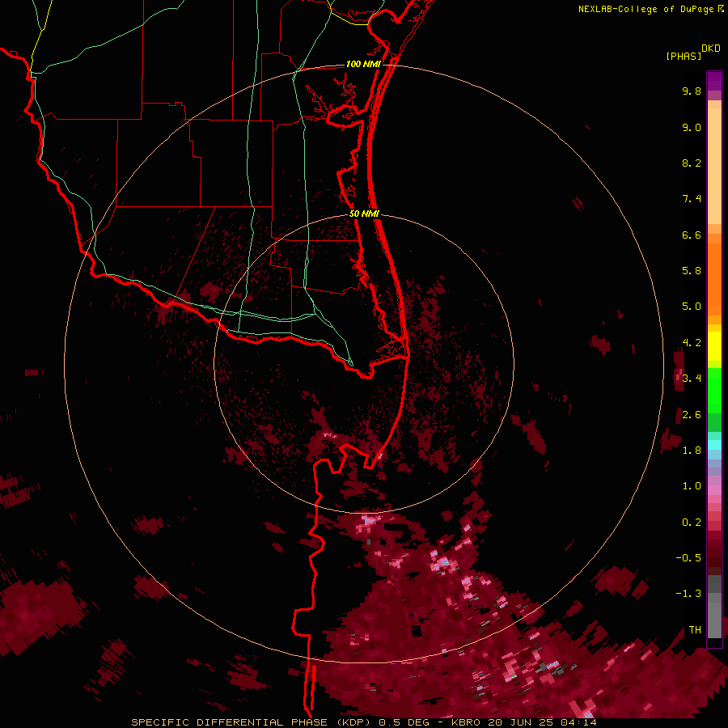728x728 pixels.
Task: Click the '[PHAS]' label above the color scale
Action: [x=684, y=56]
